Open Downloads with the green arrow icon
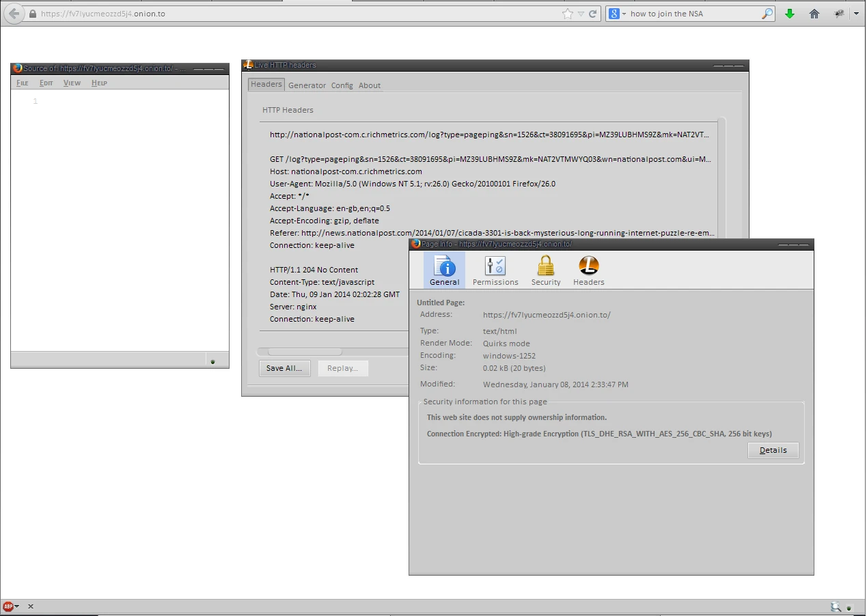Screen dimensions: 867x616 click(x=790, y=14)
